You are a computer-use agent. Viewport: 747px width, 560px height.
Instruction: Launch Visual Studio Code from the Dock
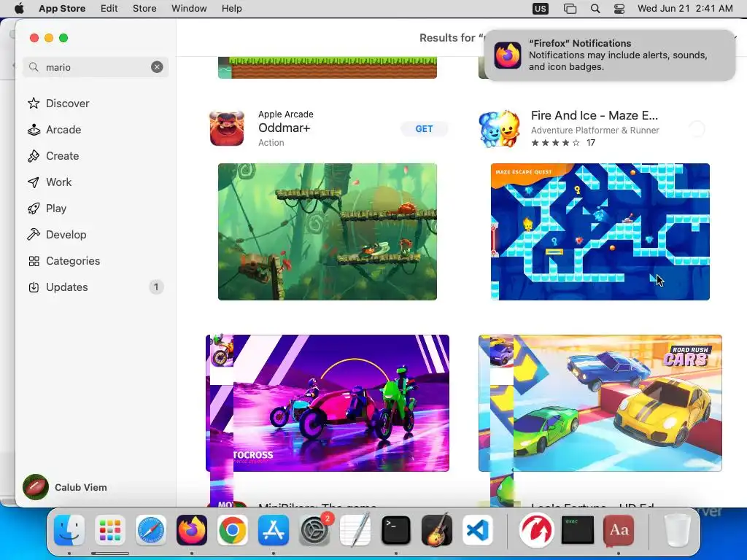point(478,530)
